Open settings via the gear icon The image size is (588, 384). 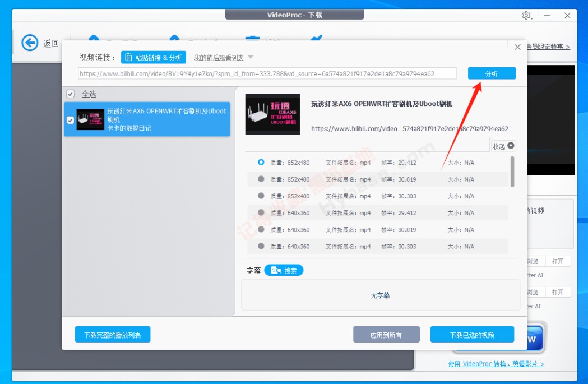click(x=526, y=15)
